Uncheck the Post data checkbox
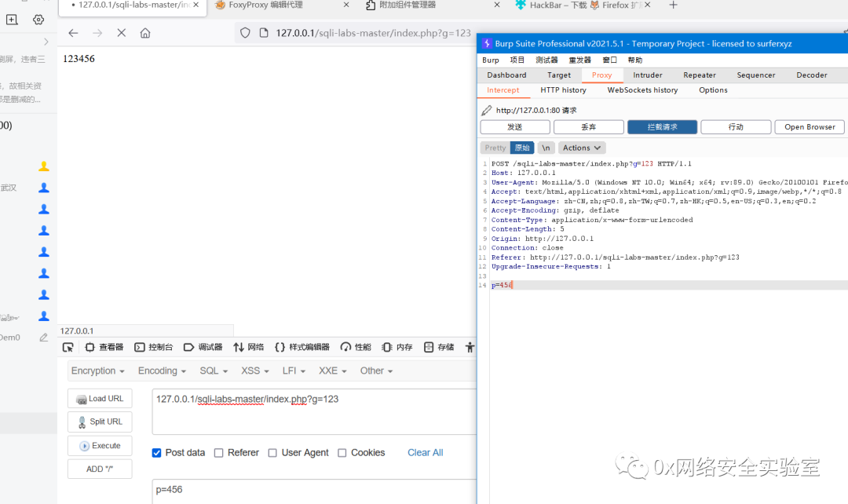Viewport: 848px width, 504px height. [156, 453]
